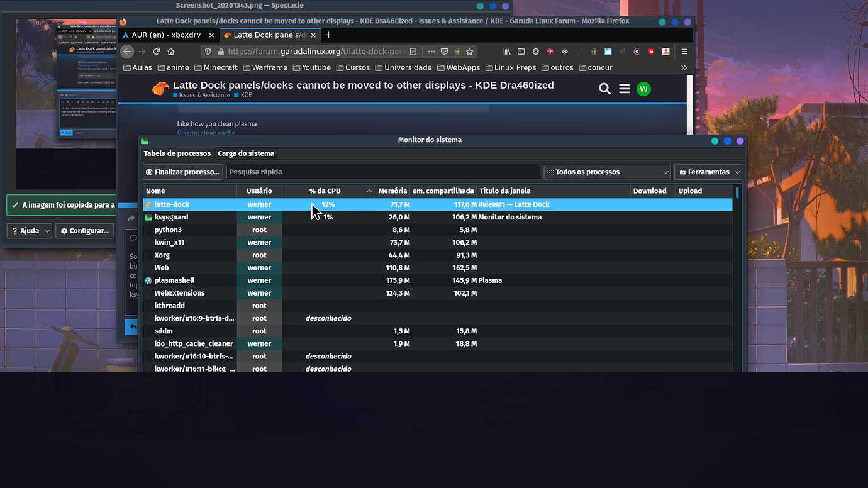Sort by Usuário column header

pyautogui.click(x=259, y=191)
